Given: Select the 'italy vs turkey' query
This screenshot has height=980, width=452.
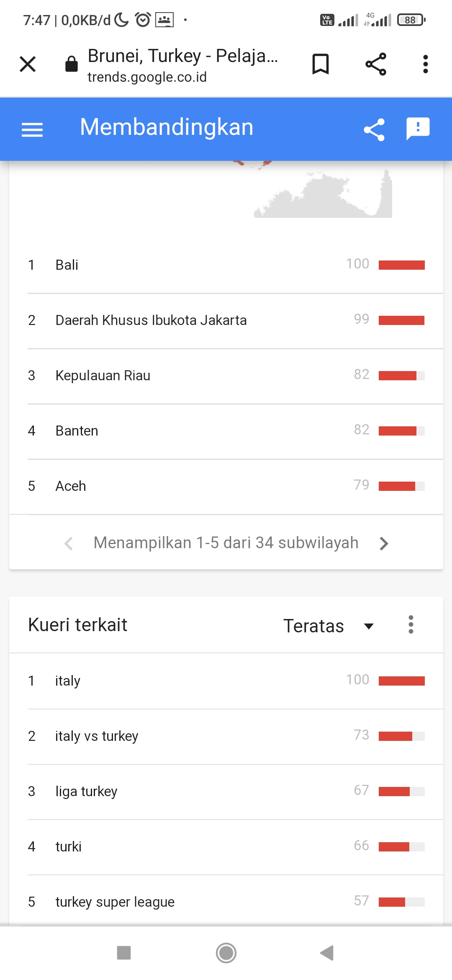Looking at the screenshot, I should click(x=97, y=736).
